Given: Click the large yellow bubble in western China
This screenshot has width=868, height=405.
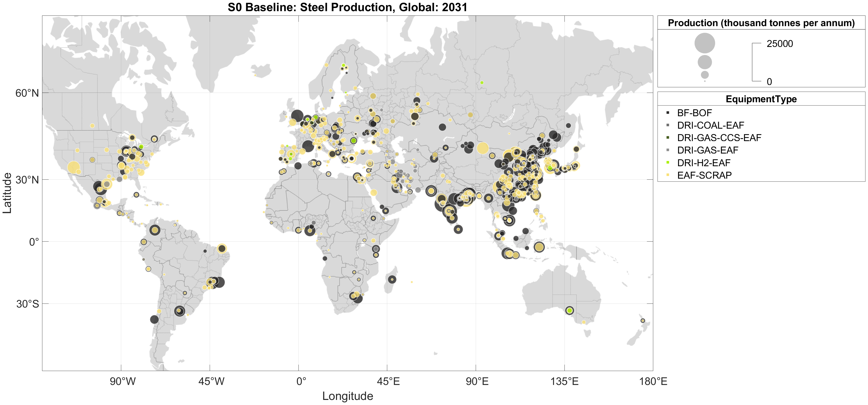Looking at the screenshot, I should [483, 148].
